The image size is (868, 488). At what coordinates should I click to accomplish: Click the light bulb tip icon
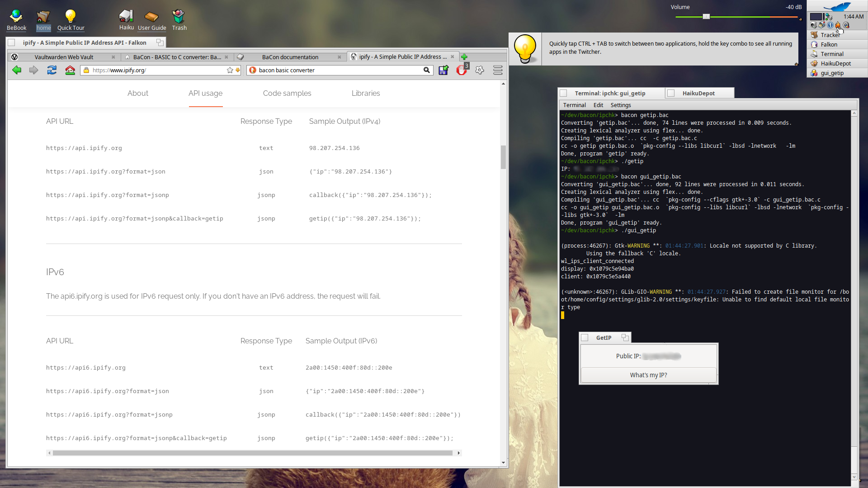click(525, 49)
